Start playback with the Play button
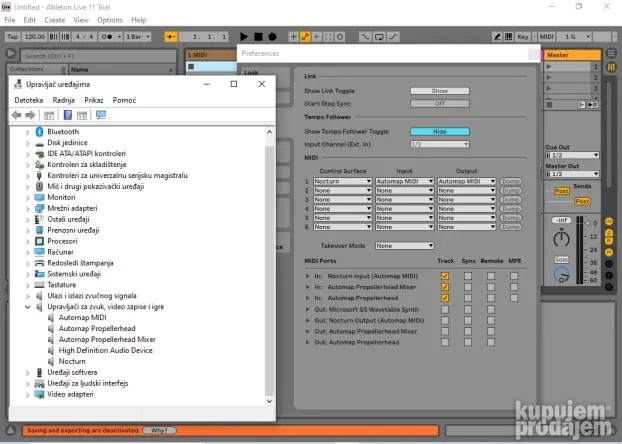The height and width of the screenshot is (444, 622). (x=244, y=37)
